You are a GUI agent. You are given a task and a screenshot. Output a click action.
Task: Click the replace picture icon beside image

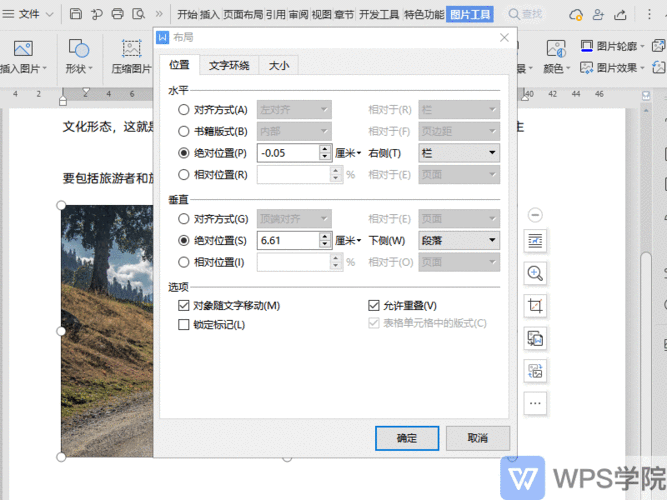[535, 371]
